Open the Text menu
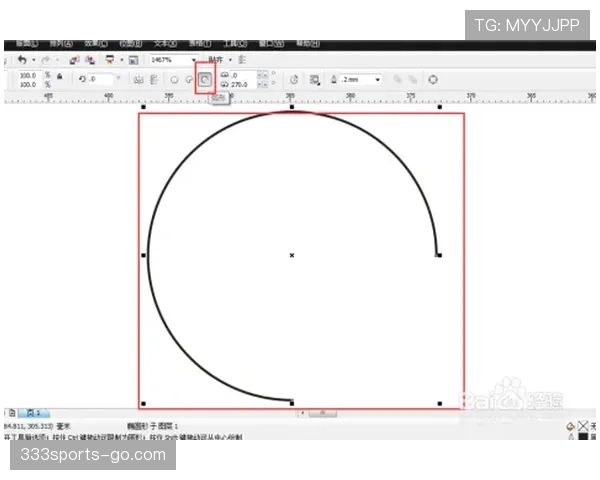This screenshot has width=600, height=480. click(x=164, y=44)
